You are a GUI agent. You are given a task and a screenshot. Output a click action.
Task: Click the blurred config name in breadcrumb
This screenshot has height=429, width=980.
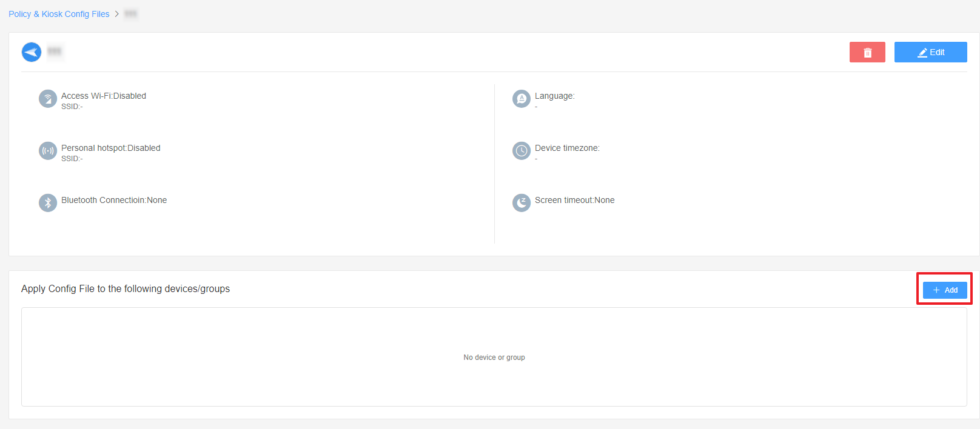pyautogui.click(x=130, y=14)
